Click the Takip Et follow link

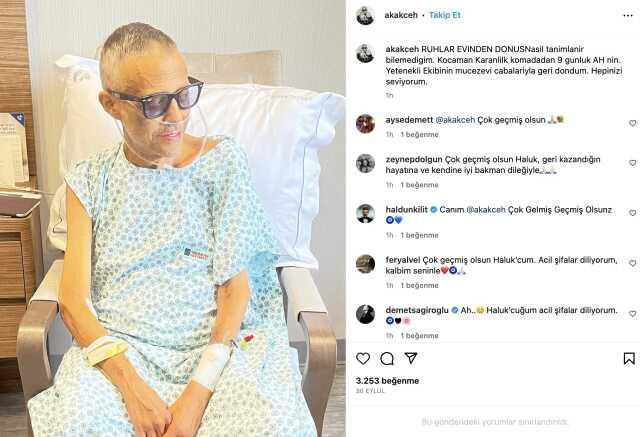coord(444,15)
